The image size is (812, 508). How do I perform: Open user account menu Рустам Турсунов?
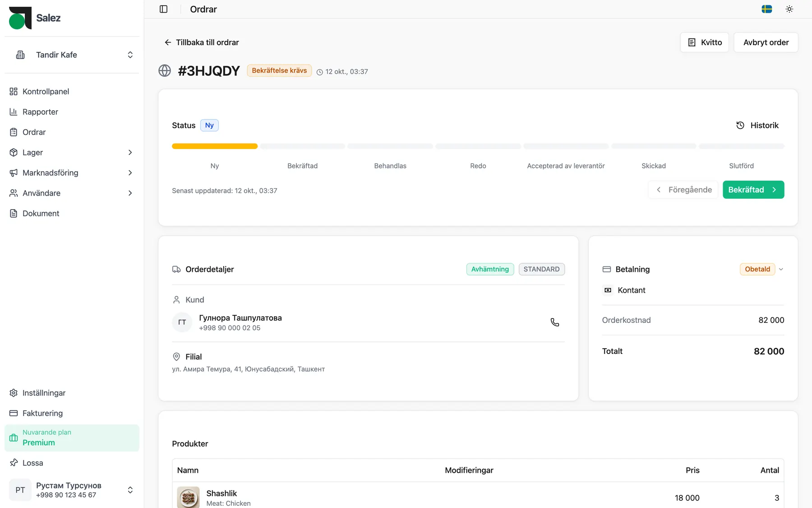pos(72,490)
